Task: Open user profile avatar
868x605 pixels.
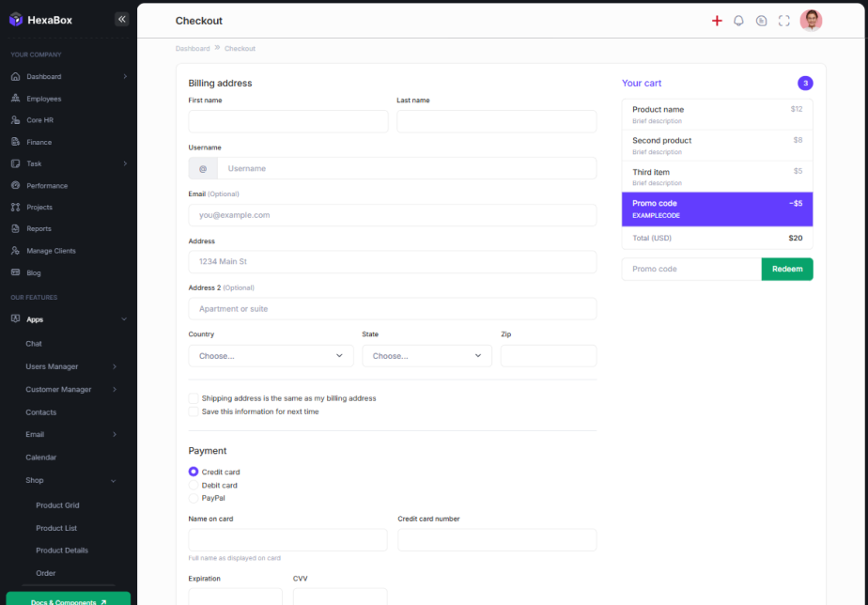Action: 811,21
